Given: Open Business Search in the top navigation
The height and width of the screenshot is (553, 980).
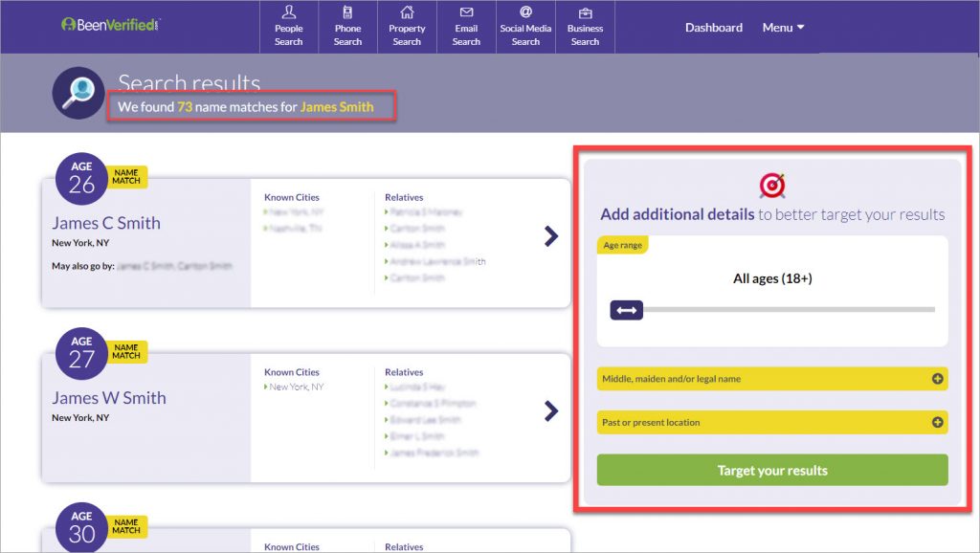Looking at the screenshot, I should [585, 27].
